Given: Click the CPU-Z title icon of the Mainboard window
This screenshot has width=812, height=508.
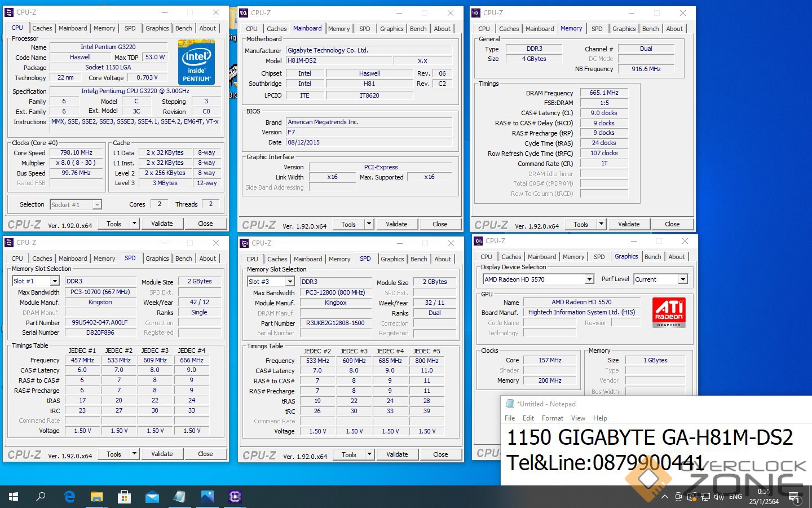Looking at the screenshot, I should [x=244, y=13].
